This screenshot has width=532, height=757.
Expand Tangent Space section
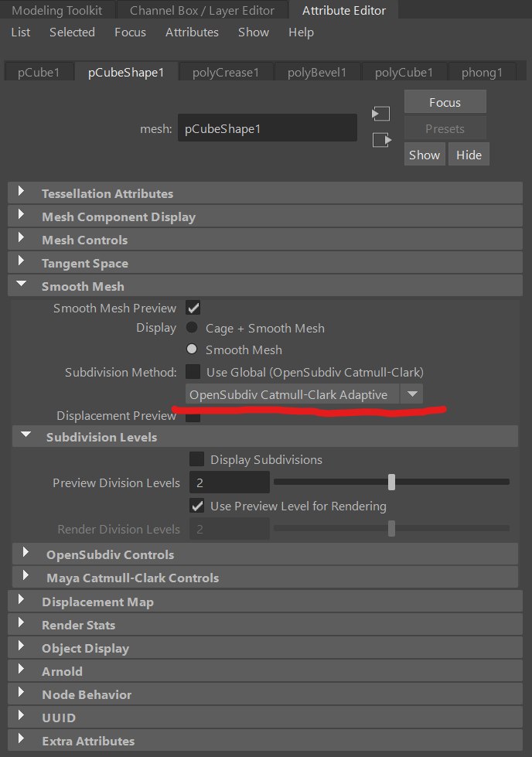point(265,263)
